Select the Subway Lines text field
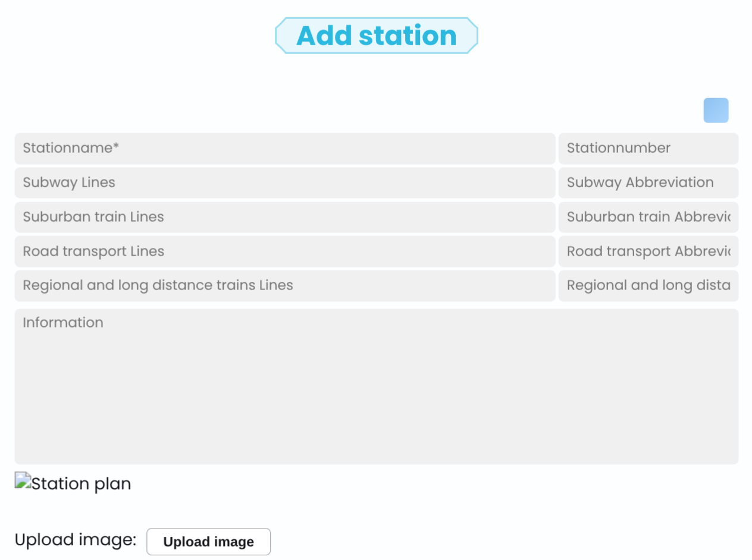The height and width of the screenshot is (560, 752). tap(284, 183)
